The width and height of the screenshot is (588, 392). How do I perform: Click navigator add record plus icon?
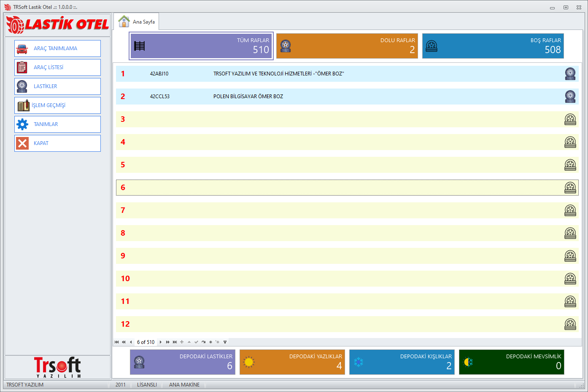pos(182,342)
